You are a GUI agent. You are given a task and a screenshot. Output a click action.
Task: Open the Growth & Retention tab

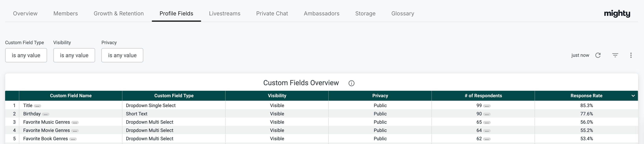(x=119, y=14)
